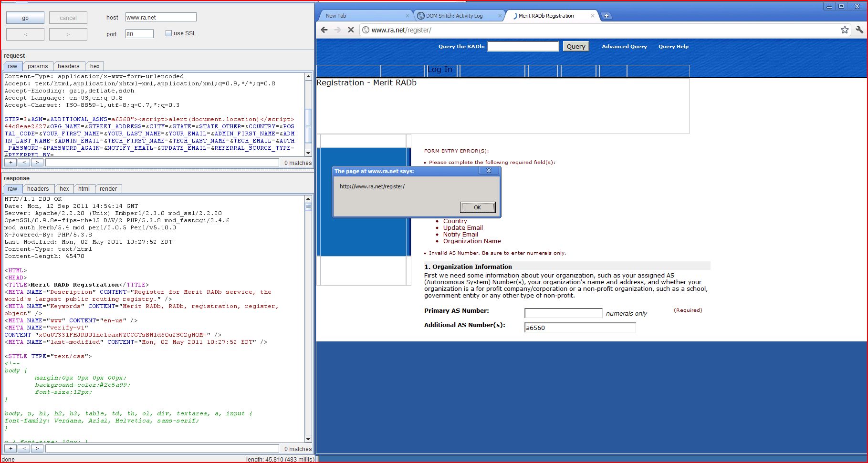Go to next request with the > button
The image size is (868, 463).
[x=68, y=34]
